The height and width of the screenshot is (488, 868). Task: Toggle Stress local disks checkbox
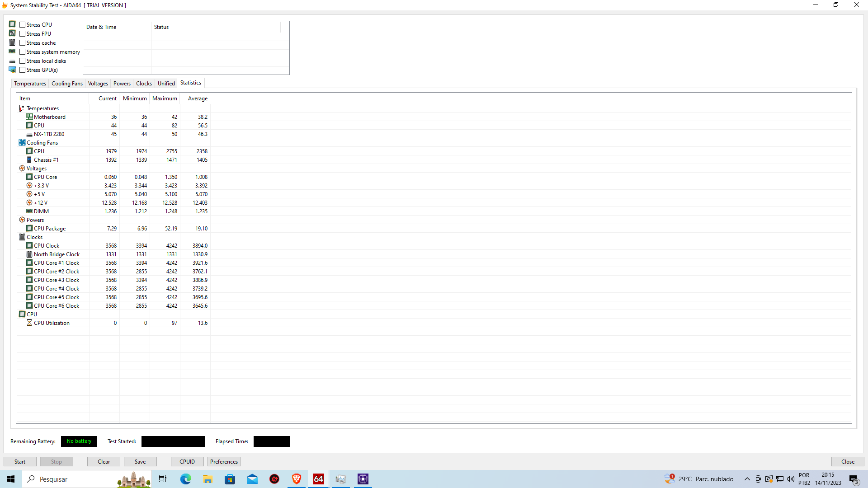click(22, 61)
